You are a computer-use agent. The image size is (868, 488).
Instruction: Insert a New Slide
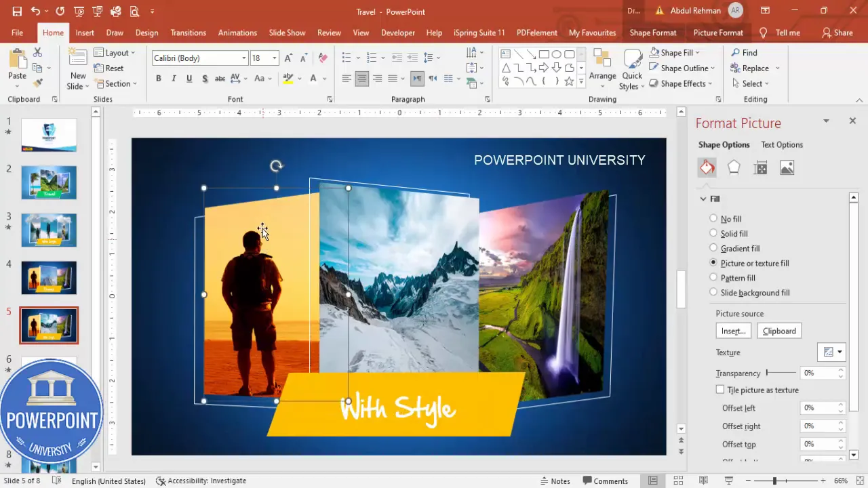click(x=78, y=69)
